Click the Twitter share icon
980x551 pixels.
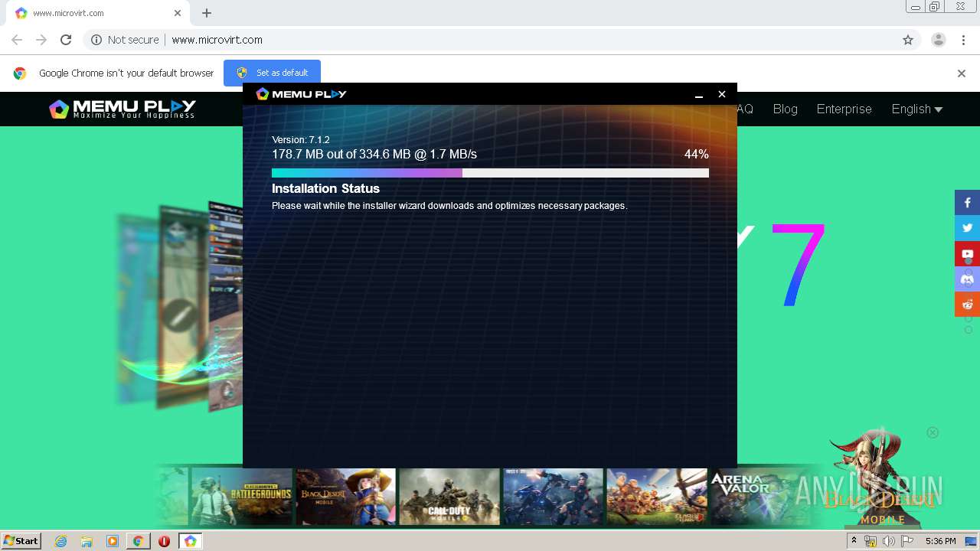pos(967,228)
